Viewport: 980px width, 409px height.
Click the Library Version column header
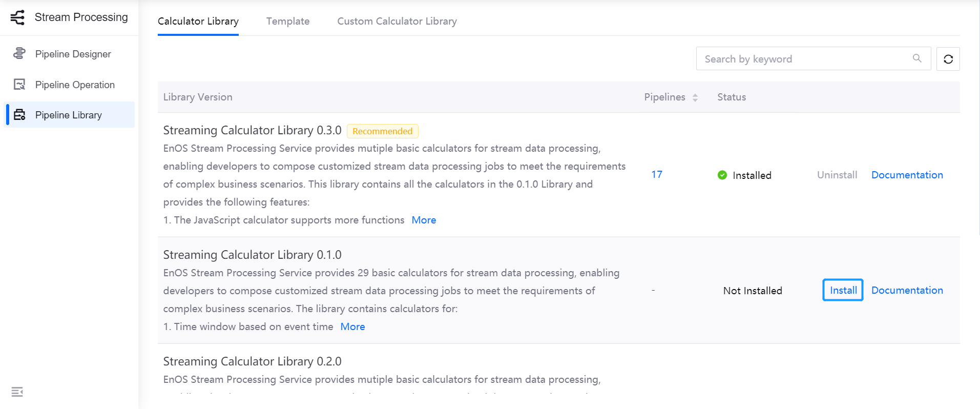click(198, 97)
